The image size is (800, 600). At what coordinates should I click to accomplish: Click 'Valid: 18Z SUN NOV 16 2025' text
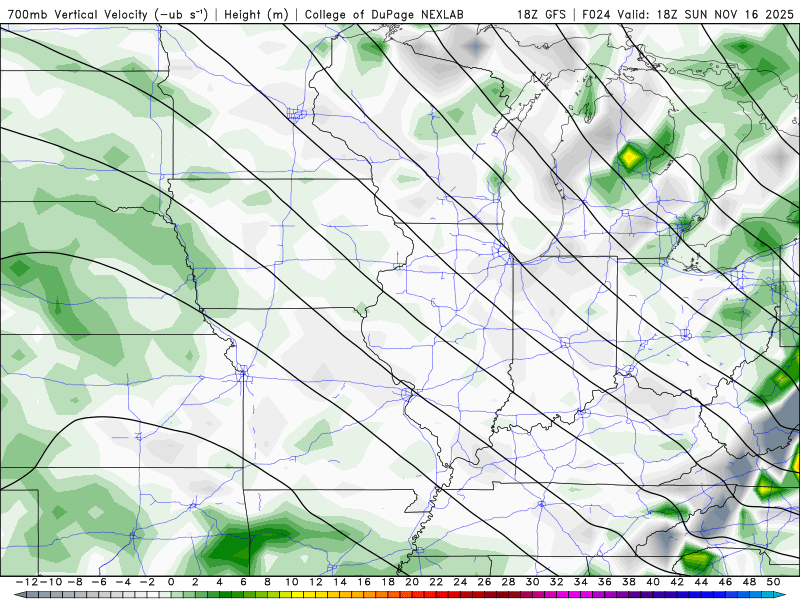coord(706,14)
